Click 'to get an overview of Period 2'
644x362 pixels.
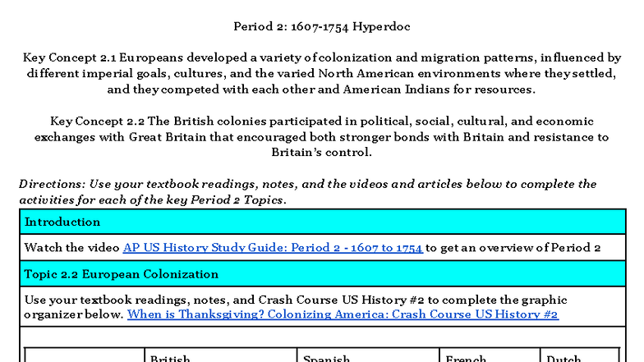pyautogui.click(x=513, y=247)
